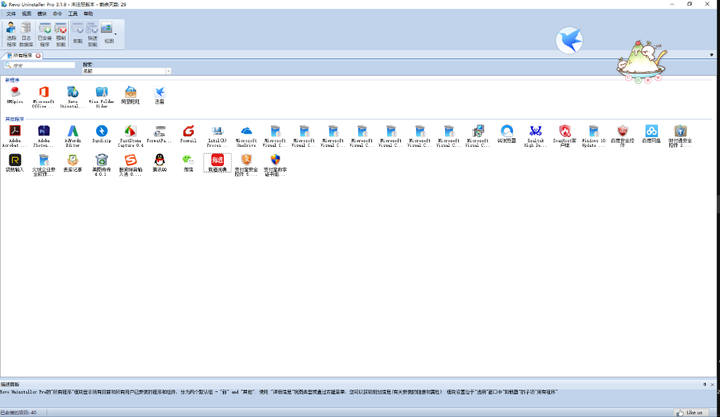Select the 支付宝数字证书 shield icon
Image resolution: width=720 pixels, height=417 pixels.
tap(275, 165)
